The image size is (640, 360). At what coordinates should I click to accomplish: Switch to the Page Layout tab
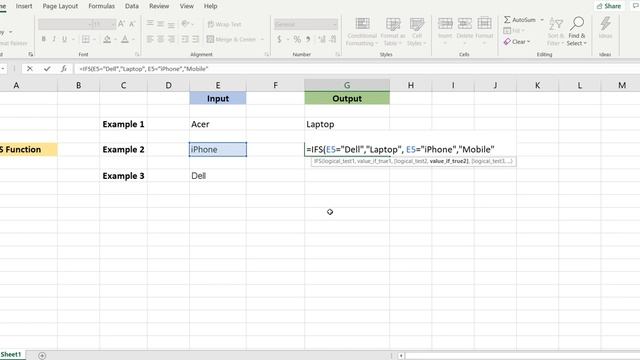[60, 6]
